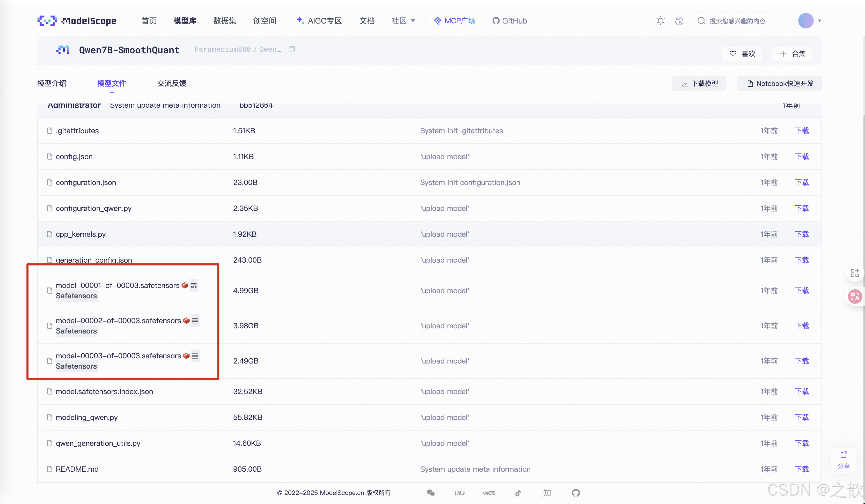Screen dimensions: 865x504
Task: Open 文档 navigation item
Action: tap(367, 21)
